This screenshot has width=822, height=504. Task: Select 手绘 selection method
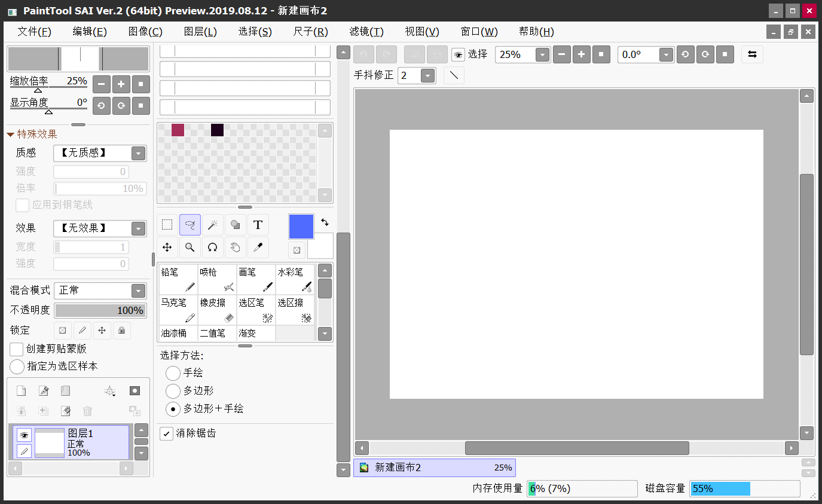point(173,373)
